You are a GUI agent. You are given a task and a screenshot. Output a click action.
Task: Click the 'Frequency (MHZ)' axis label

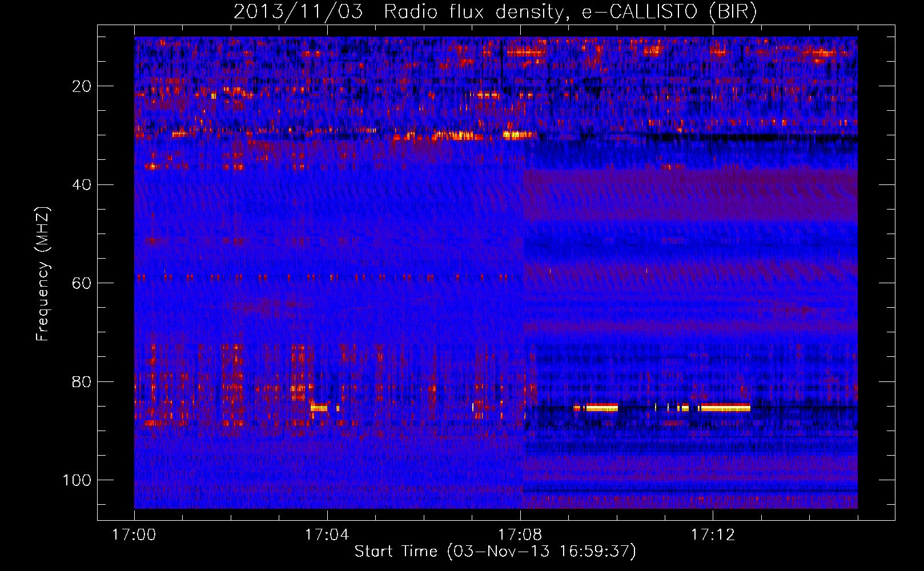[x=43, y=274]
